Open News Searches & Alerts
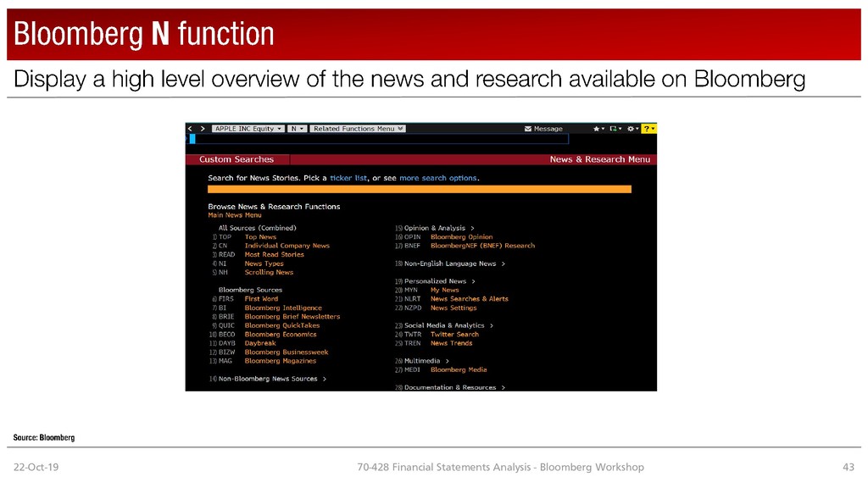 click(470, 299)
